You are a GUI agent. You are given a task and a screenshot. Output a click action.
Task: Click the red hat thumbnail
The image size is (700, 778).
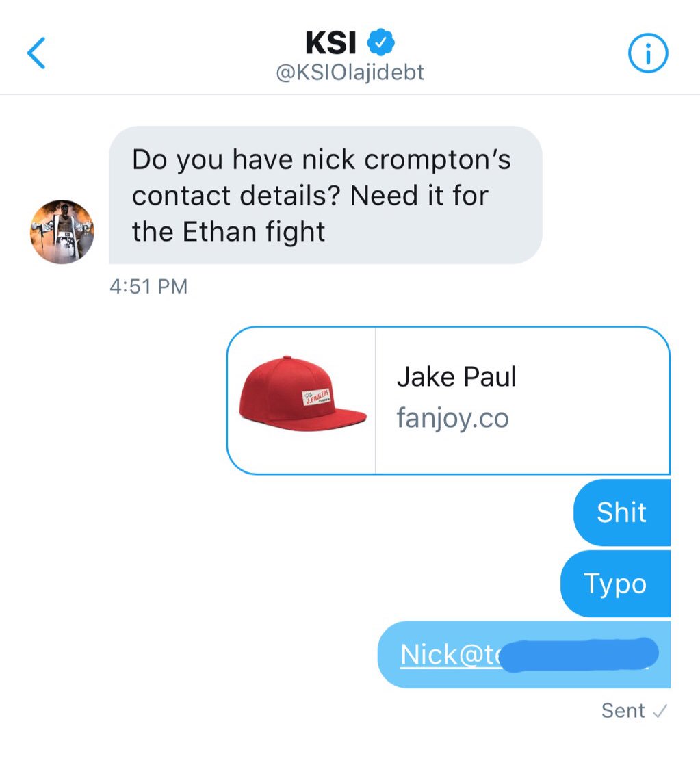[x=302, y=394]
